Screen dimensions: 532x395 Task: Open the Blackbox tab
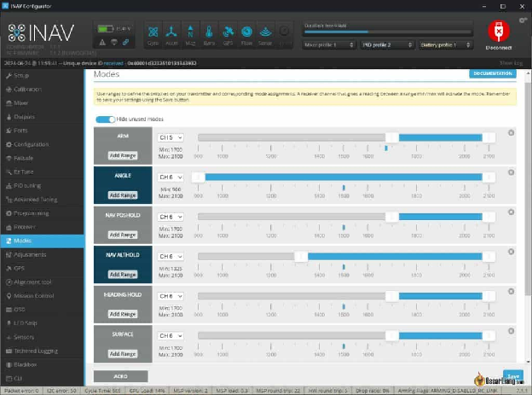point(42,364)
